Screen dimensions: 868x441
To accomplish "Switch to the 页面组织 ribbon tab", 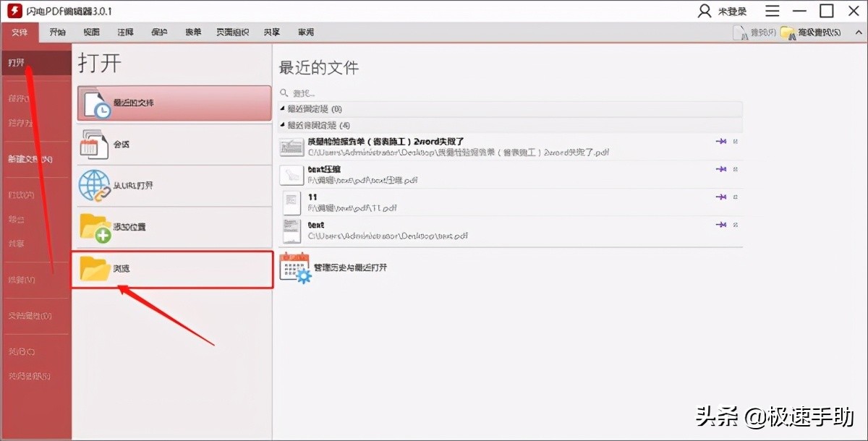I will tap(232, 33).
